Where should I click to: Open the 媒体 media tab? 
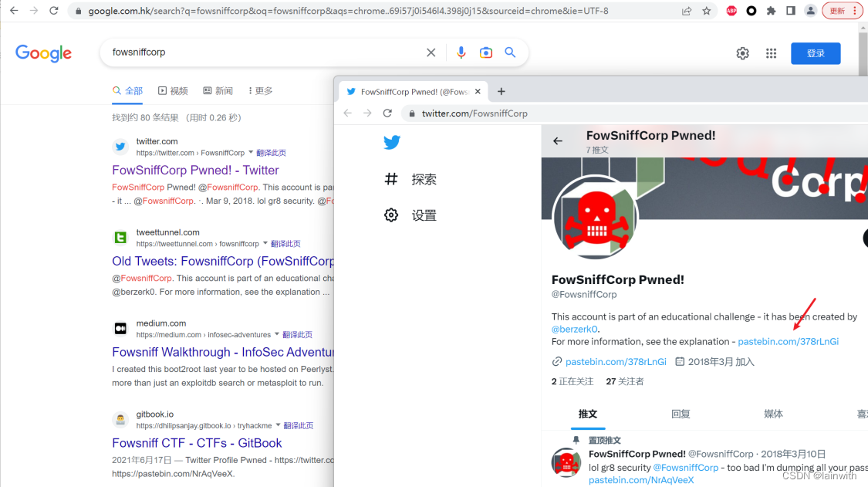coord(773,414)
